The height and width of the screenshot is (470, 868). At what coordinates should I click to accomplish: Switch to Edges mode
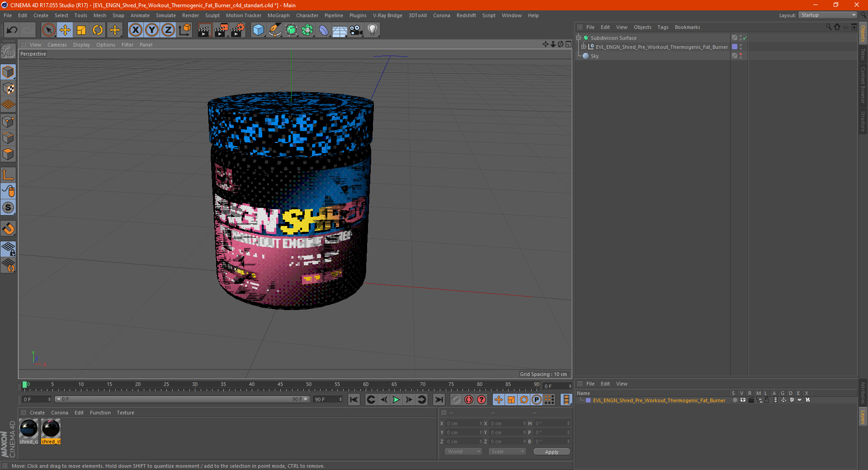coord(8,138)
